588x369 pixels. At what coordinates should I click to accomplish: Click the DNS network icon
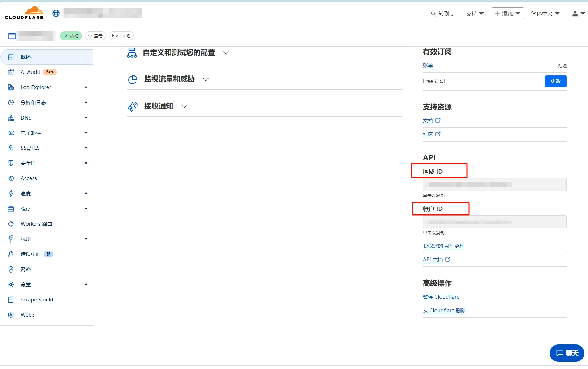11,118
